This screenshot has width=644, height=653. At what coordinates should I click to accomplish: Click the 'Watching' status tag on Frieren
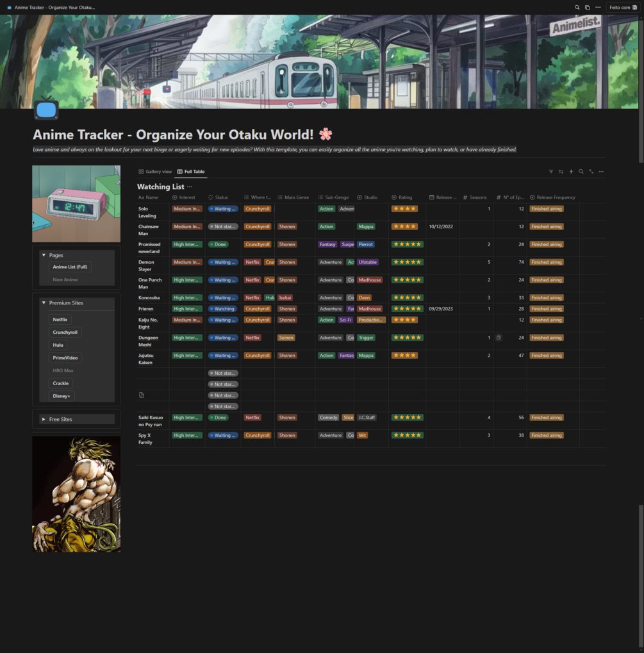click(222, 309)
